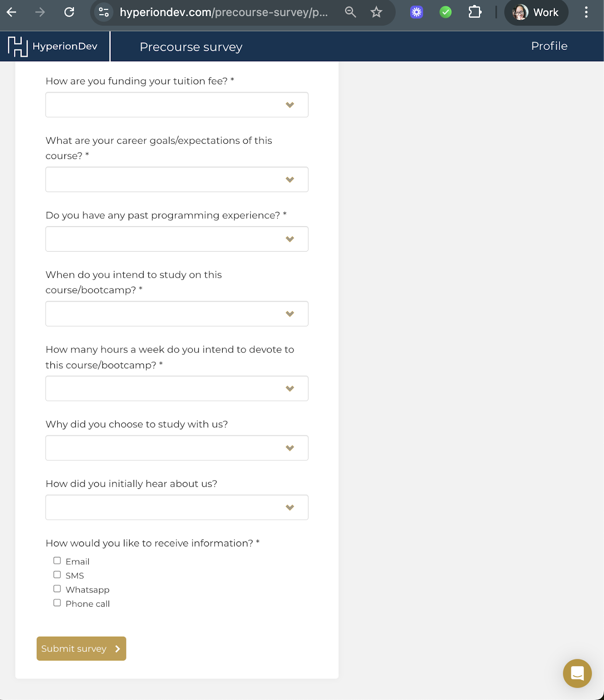The height and width of the screenshot is (700, 604).
Task: Check the Whatsapp checkbox
Action: click(x=57, y=588)
